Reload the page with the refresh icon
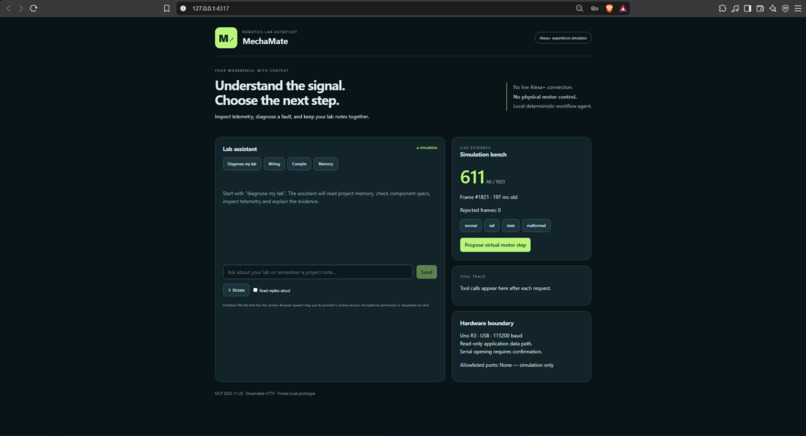Image resolution: width=806 pixels, height=436 pixels. click(x=33, y=8)
